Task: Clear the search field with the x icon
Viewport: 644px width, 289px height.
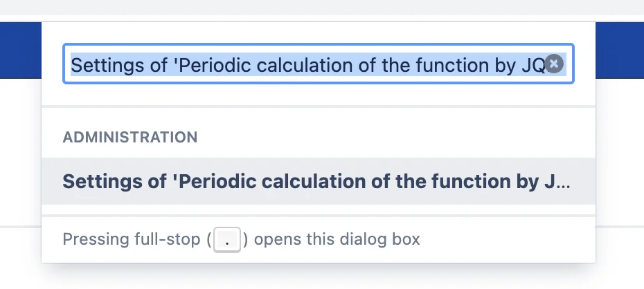Action: click(554, 64)
